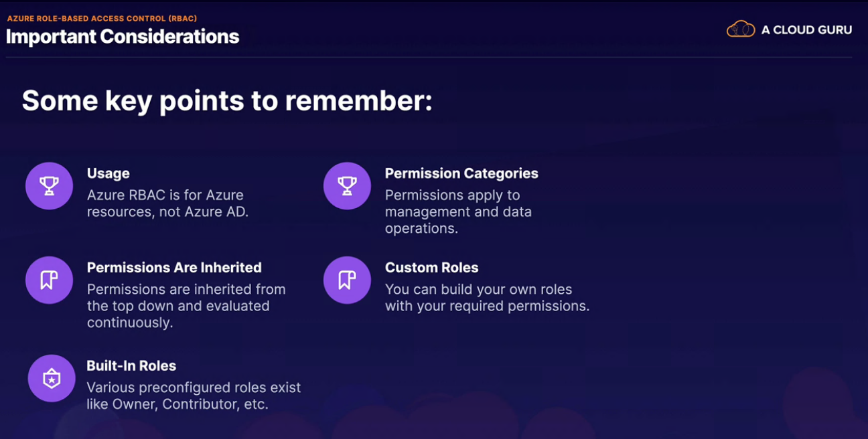Select the Some key points to remember heading
The width and height of the screenshot is (868, 439).
coord(227,101)
